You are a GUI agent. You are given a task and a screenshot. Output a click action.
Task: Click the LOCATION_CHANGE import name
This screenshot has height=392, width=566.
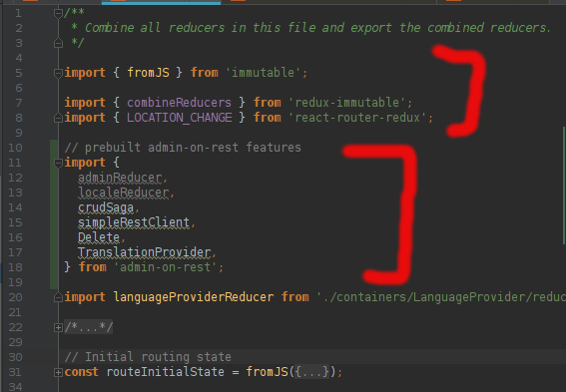point(179,118)
